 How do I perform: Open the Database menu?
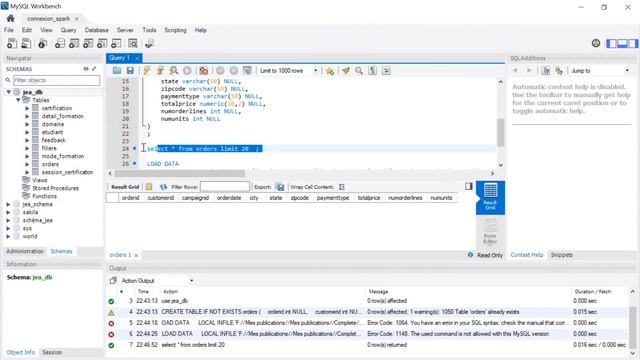(96, 30)
